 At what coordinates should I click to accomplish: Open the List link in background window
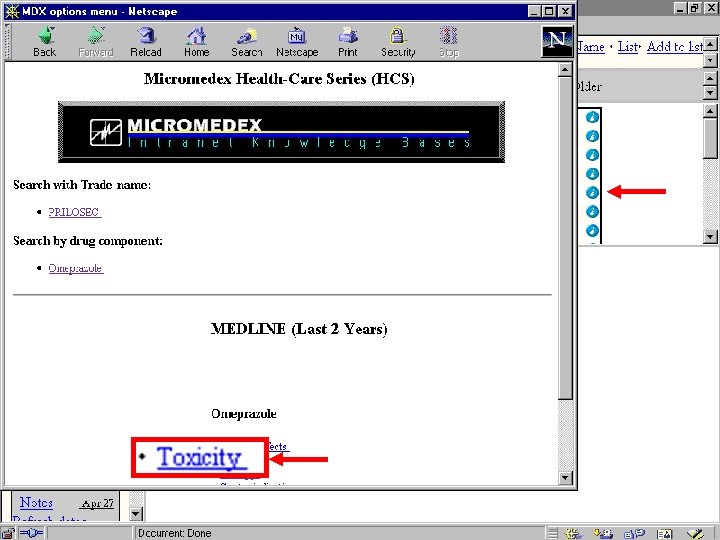coord(628,47)
